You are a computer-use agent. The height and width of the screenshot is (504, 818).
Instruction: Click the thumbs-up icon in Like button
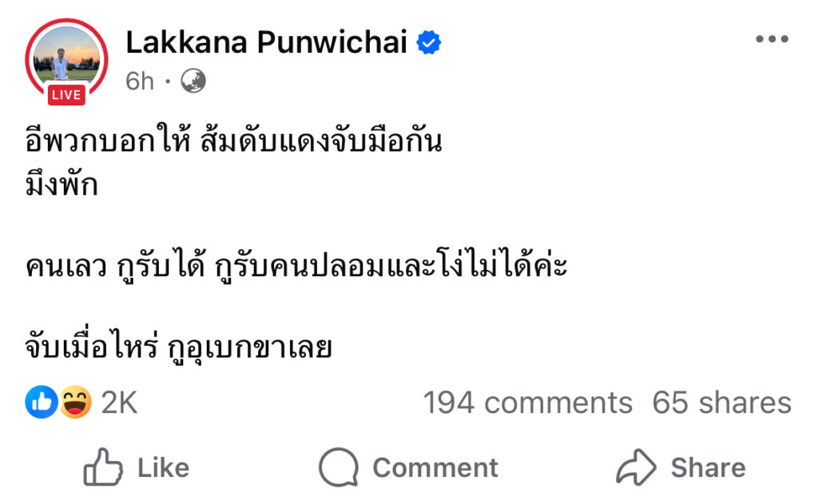click(x=103, y=467)
